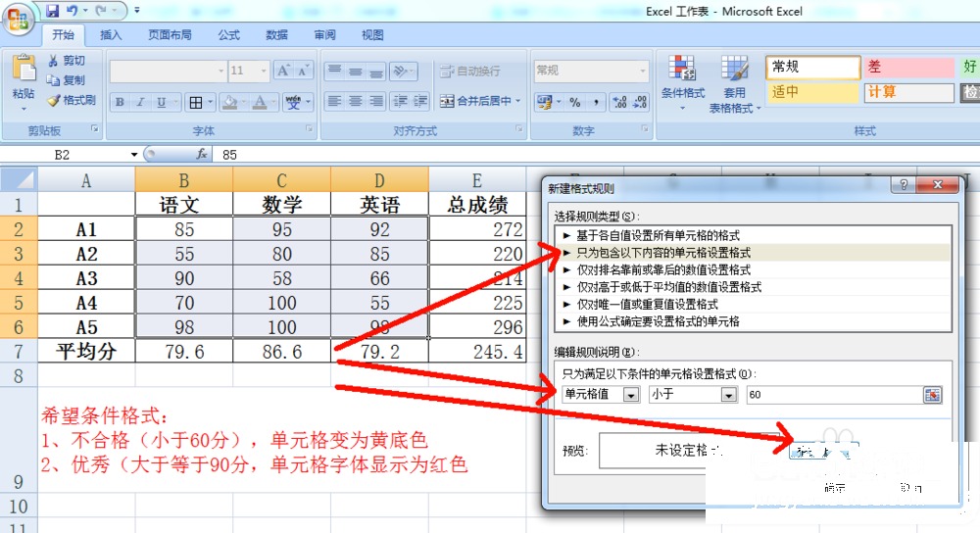Expand the Name Box dropdown arrow
The image size is (980, 533).
click(133, 155)
